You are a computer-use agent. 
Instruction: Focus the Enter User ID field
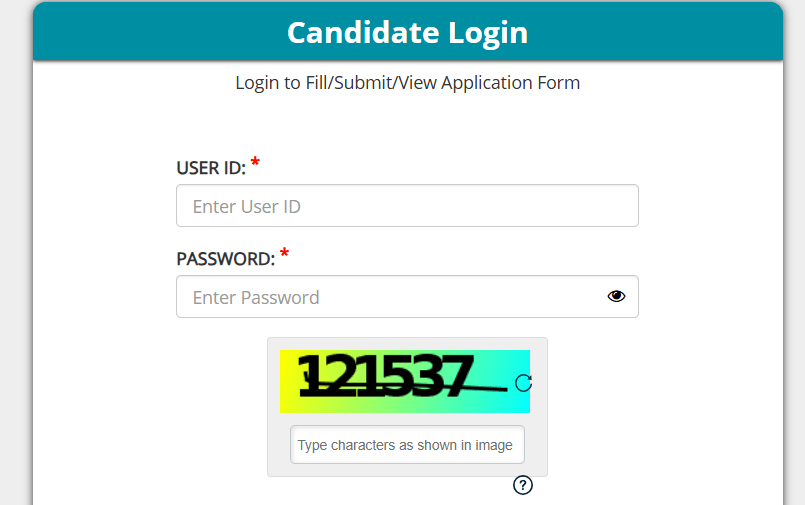[407, 206]
